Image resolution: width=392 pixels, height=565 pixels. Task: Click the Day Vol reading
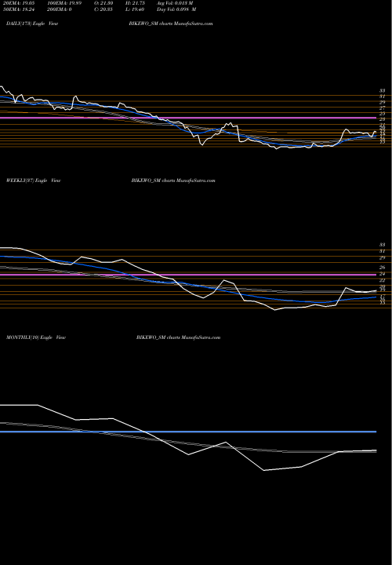click(176, 9)
